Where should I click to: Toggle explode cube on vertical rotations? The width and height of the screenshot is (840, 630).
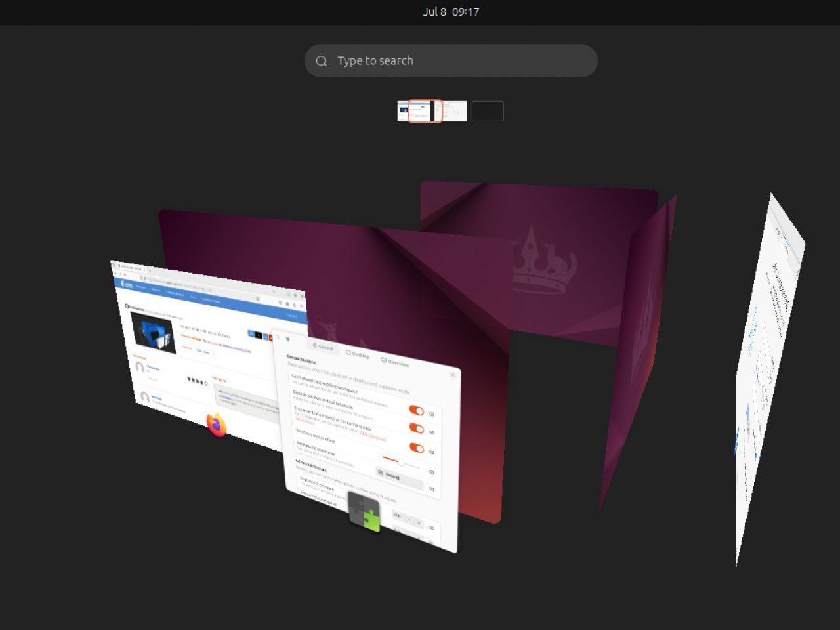coord(416,429)
